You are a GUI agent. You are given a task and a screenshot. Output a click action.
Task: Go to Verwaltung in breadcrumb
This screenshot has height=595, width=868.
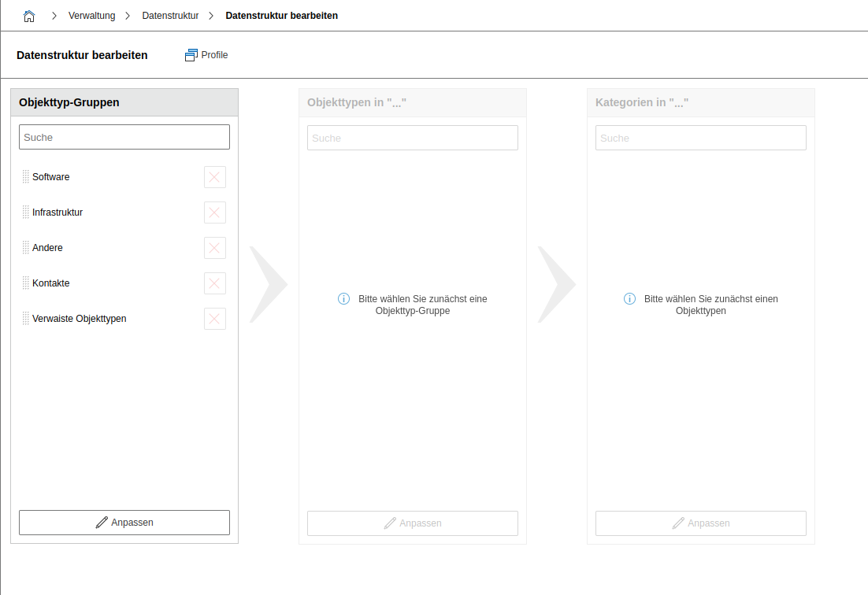tap(91, 16)
